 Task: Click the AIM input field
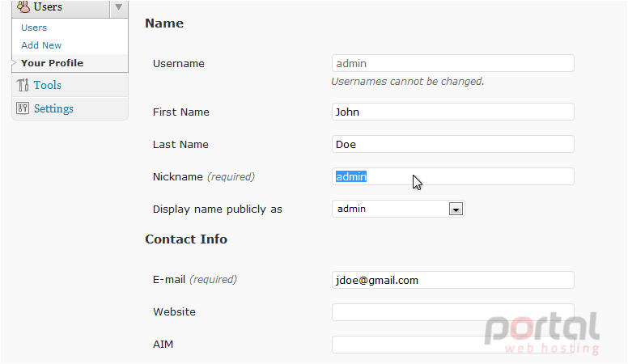tap(453, 345)
